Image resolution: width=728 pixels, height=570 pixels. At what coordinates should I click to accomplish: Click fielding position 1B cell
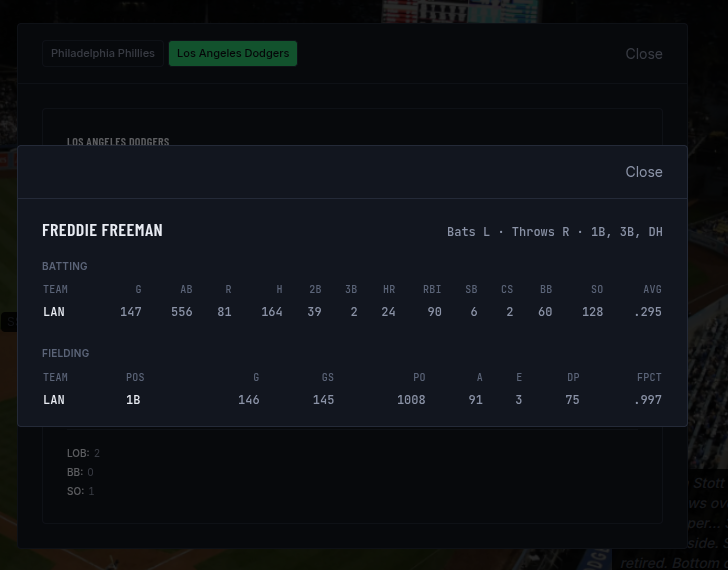133,400
